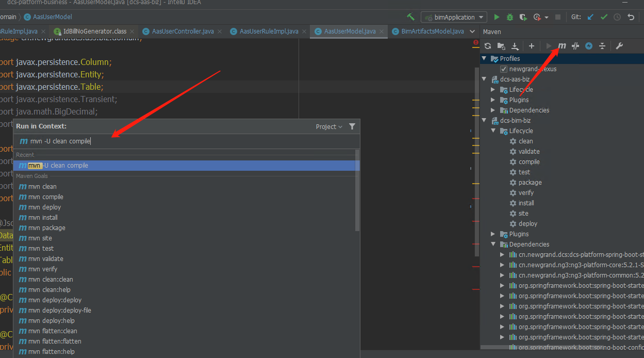Image resolution: width=644 pixels, height=358 pixels.
Task: Reload all Maven projects icon
Action: [x=488, y=46]
